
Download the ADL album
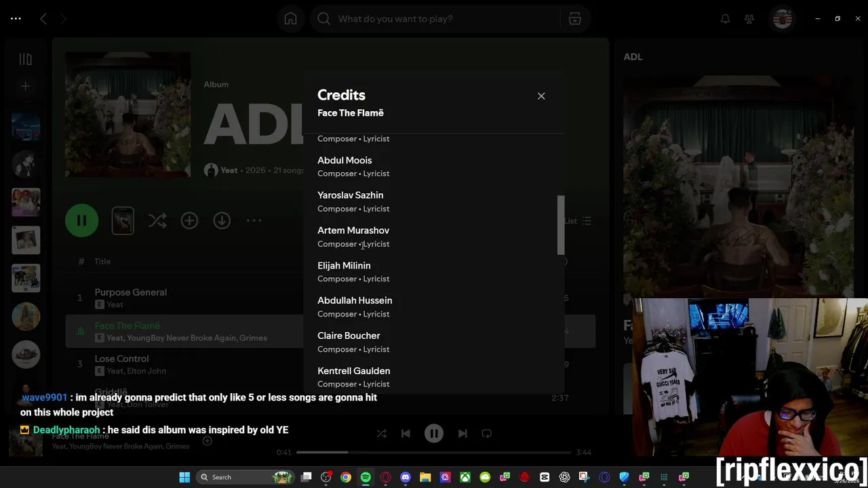pos(222,220)
